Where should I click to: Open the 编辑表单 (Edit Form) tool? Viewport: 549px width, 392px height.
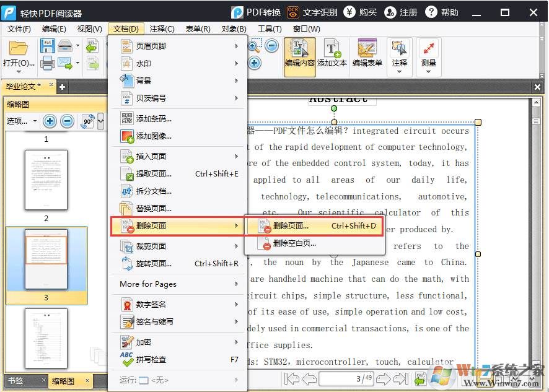pos(367,54)
